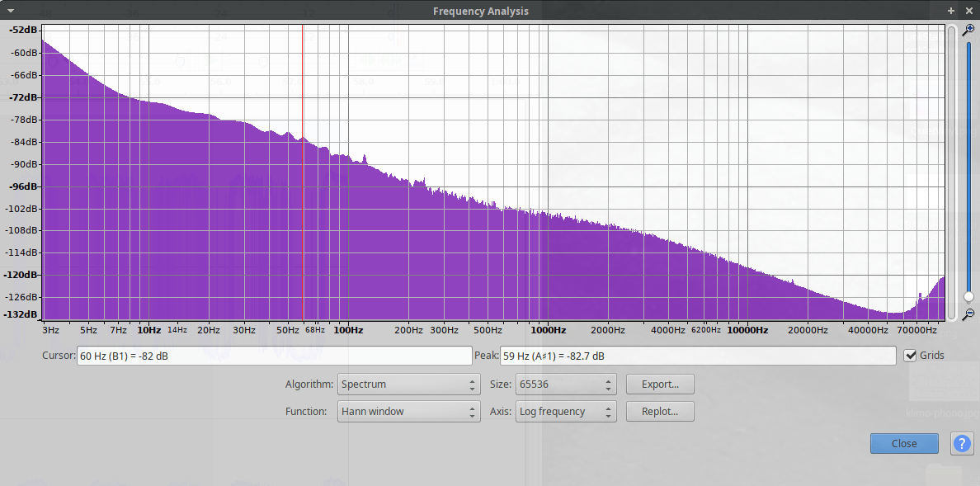The height and width of the screenshot is (486, 980).
Task: Click the red cursor line in spectrum plot
Action: [303, 172]
